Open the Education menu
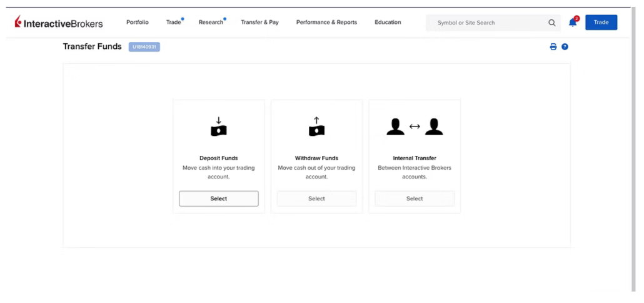The width and height of the screenshot is (644, 303). [388, 22]
